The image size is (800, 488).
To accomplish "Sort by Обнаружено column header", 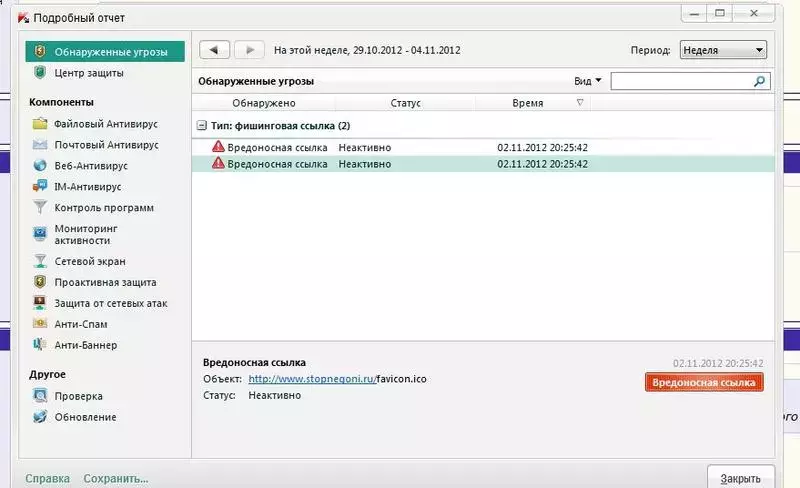I will point(264,103).
